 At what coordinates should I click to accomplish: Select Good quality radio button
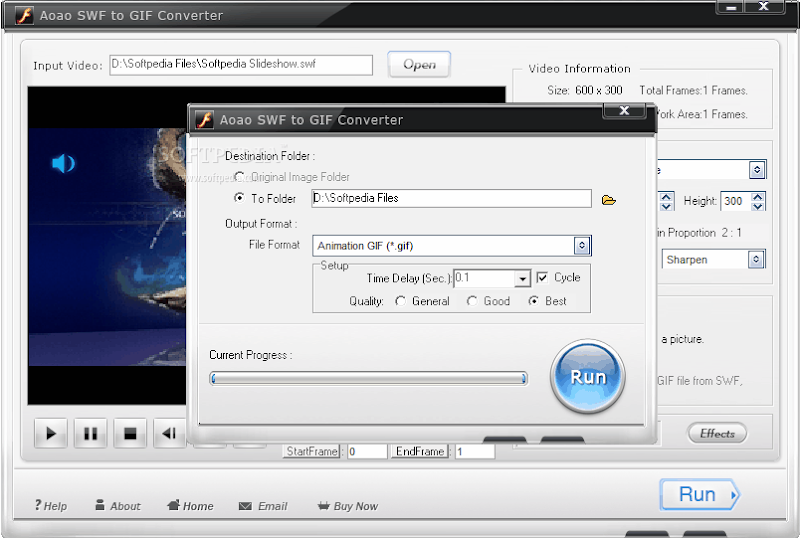coord(472,301)
